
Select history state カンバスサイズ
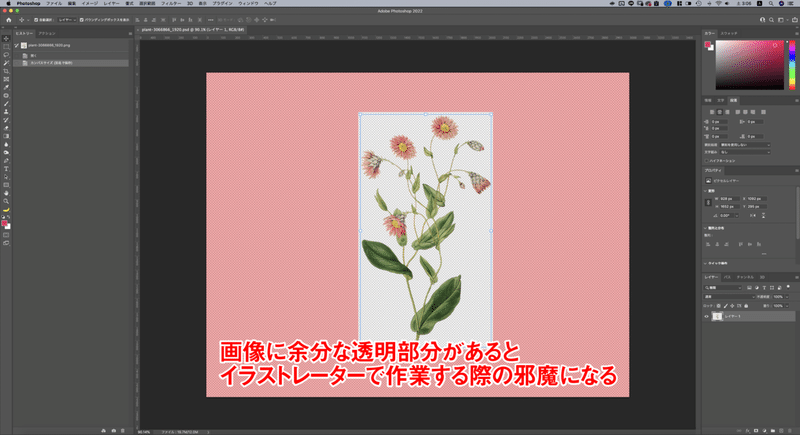(x=71, y=63)
